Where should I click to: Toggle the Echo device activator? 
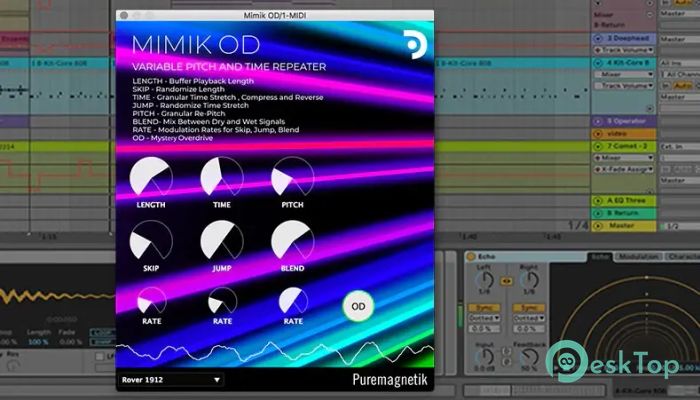click(471, 257)
